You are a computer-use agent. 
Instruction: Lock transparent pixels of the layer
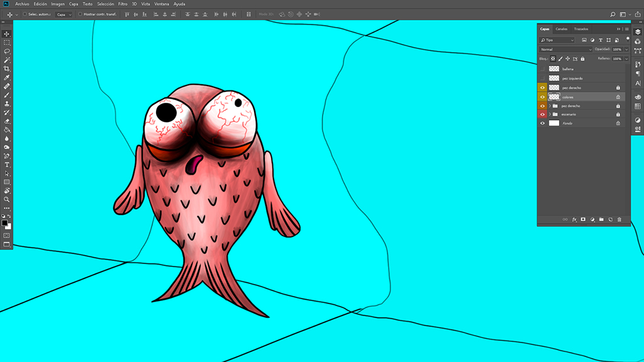553,58
